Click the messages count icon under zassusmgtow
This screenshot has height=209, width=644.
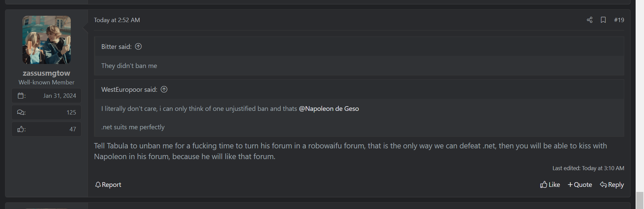click(21, 113)
